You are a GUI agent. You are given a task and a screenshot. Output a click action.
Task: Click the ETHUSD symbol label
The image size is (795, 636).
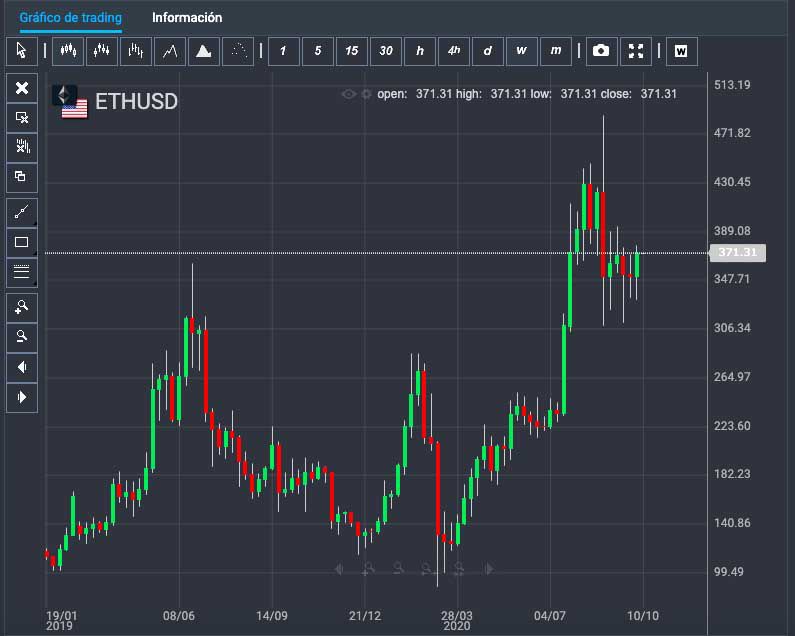point(136,101)
